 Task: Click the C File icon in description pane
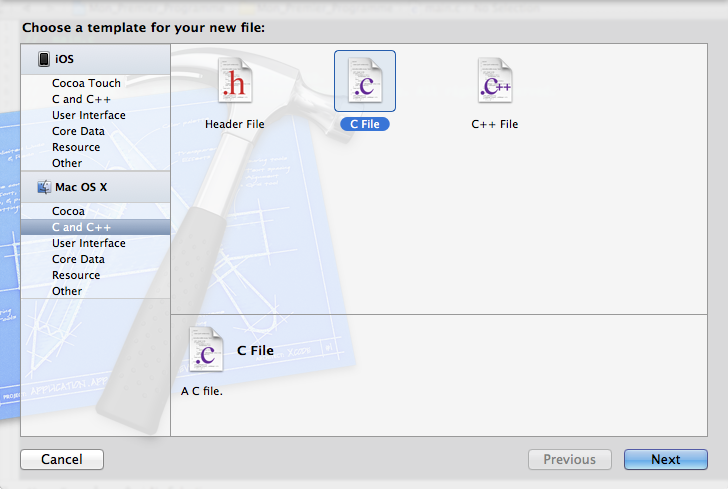[x=206, y=349]
